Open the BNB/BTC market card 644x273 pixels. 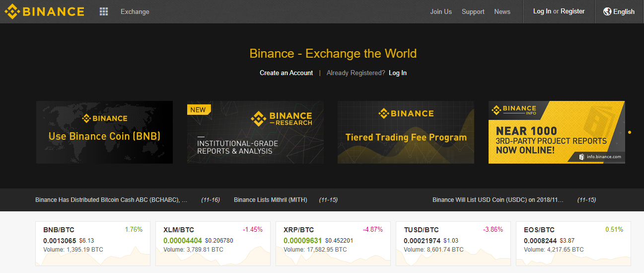(93, 244)
